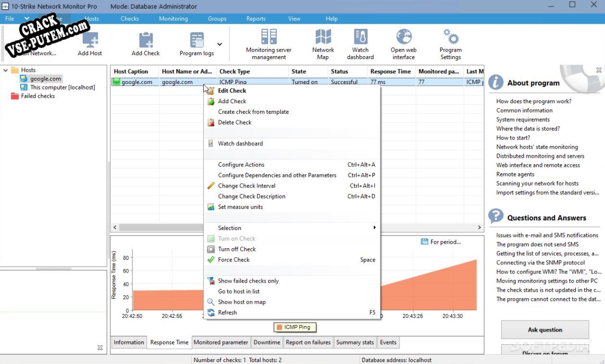Click the Hosts folder icon
605x364 pixels.
[x=15, y=70]
